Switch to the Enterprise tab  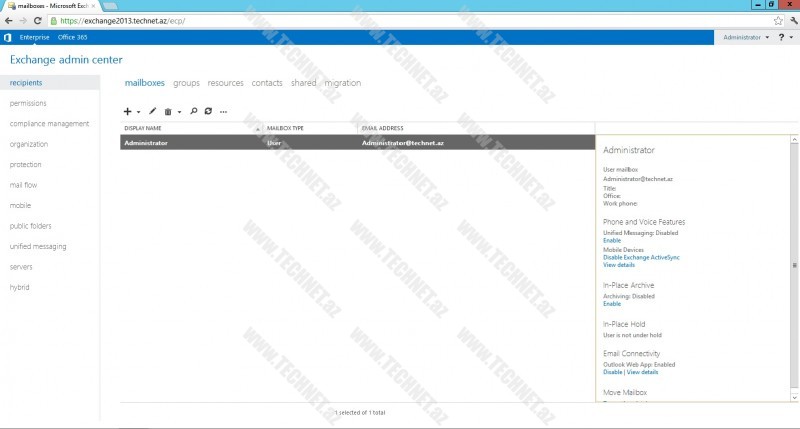pos(35,37)
